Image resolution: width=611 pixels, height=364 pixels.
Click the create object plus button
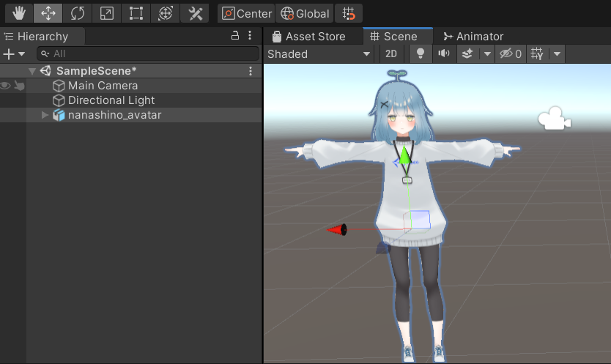click(9, 53)
